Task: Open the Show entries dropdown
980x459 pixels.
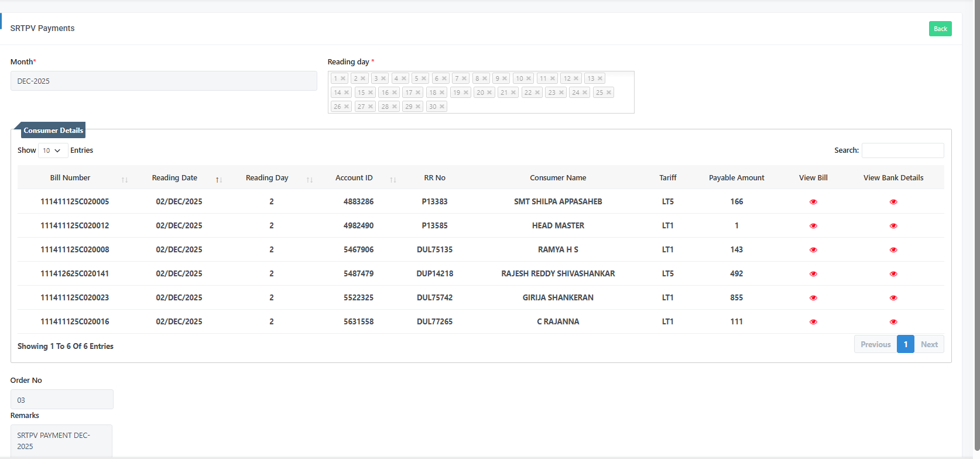Action: point(53,150)
